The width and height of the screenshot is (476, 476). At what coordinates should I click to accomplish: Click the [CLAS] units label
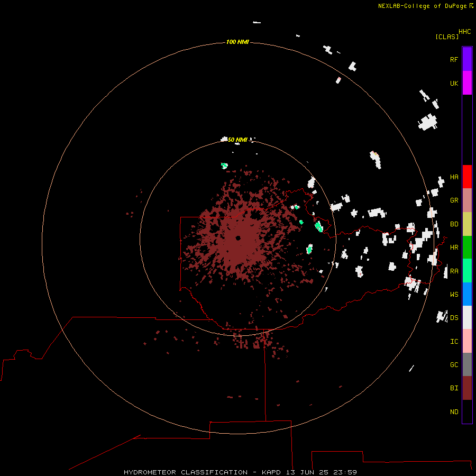tap(447, 37)
